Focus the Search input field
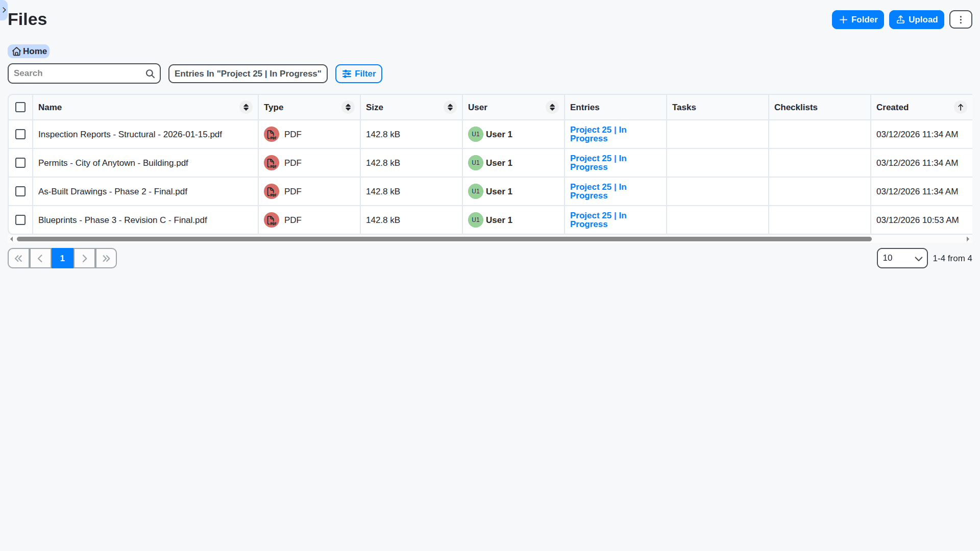 [x=78, y=74]
